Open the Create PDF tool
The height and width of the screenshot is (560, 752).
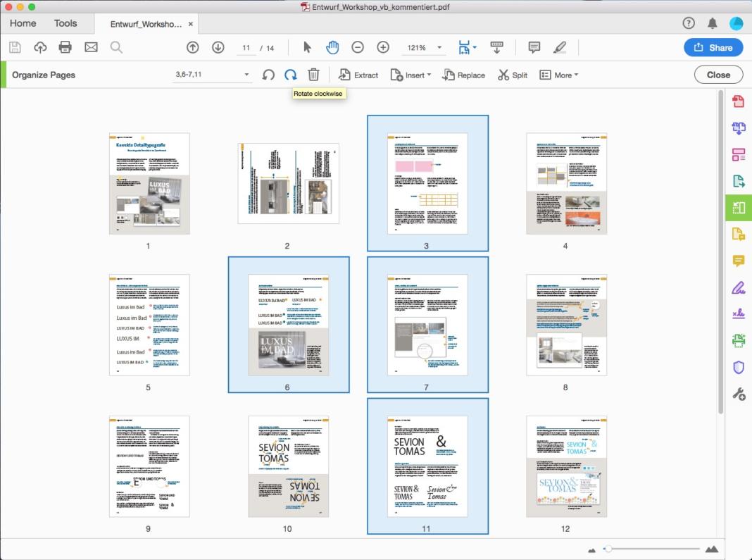[x=738, y=101]
